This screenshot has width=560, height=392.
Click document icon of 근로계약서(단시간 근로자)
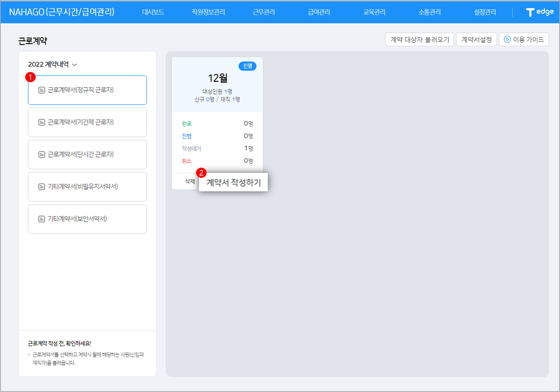[42, 155]
